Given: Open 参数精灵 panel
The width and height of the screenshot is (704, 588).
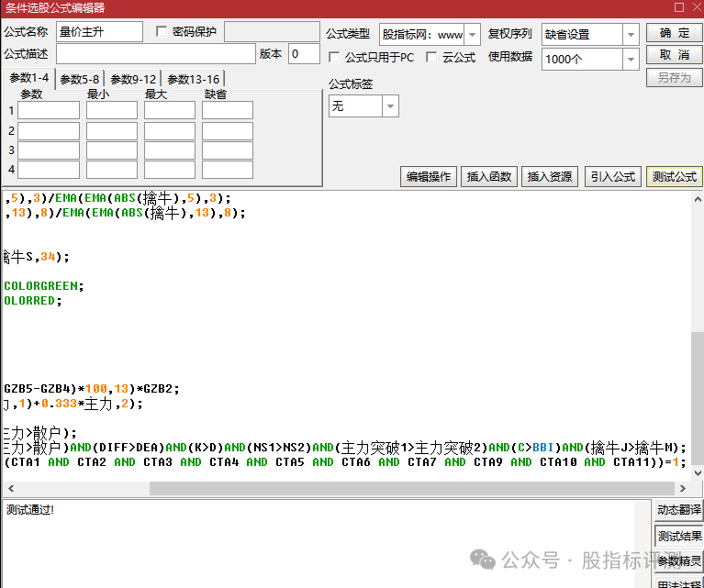Looking at the screenshot, I should click(x=679, y=561).
